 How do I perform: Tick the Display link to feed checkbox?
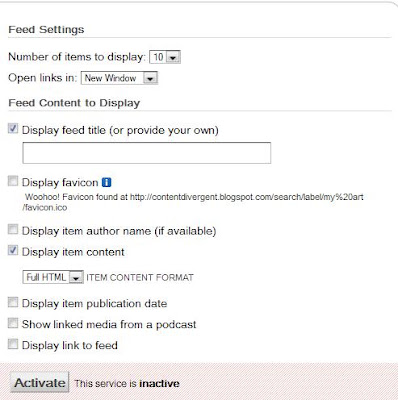tap(13, 344)
